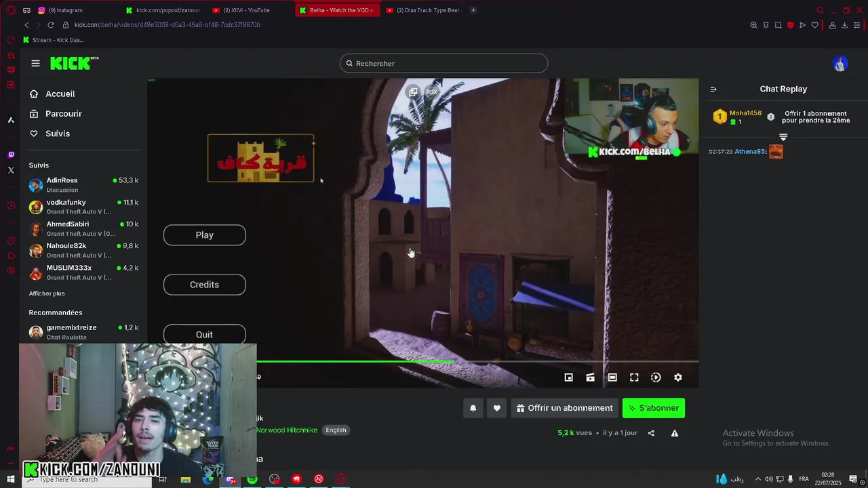The height and width of the screenshot is (488, 868).
Task: Share the video via share icon
Action: click(x=652, y=433)
